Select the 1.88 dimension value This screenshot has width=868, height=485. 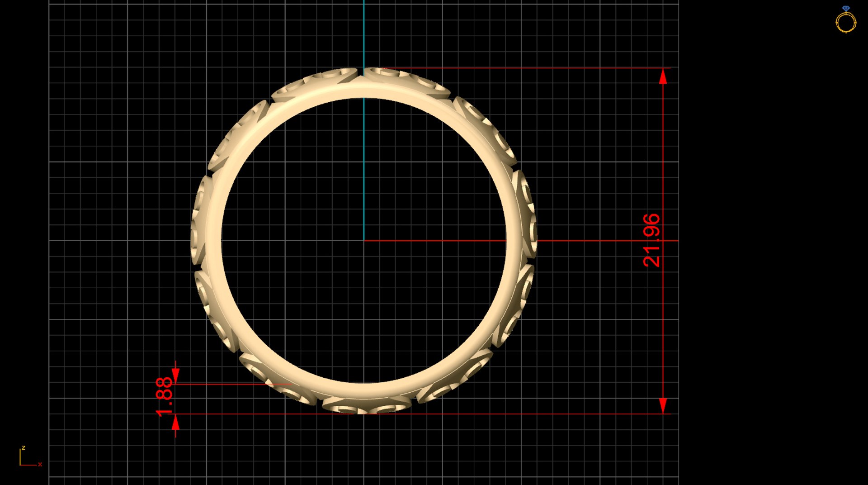pyautogui.click(x=164, y=397)
